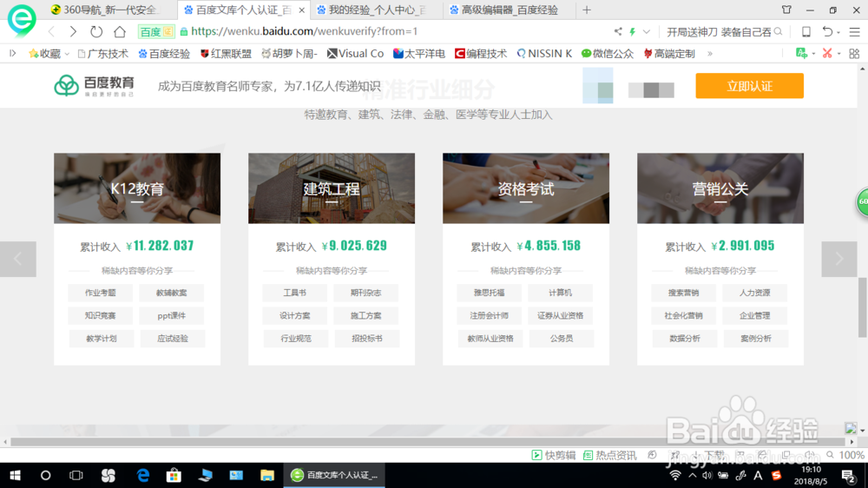The height and width of the screenshot is (488, 868).
Task: Open the extensions grid icon
Action: (854, 54)
